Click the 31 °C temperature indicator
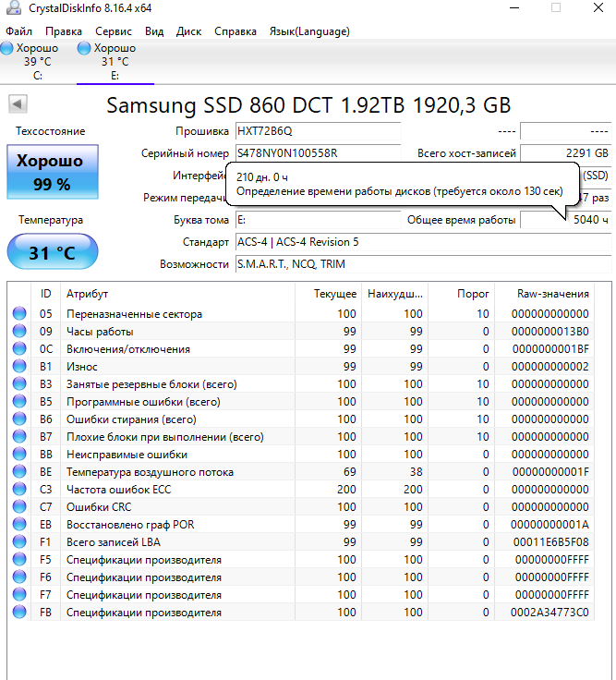Screen dimensions: 616x680 pyautogui.click(x=53, y=251)
